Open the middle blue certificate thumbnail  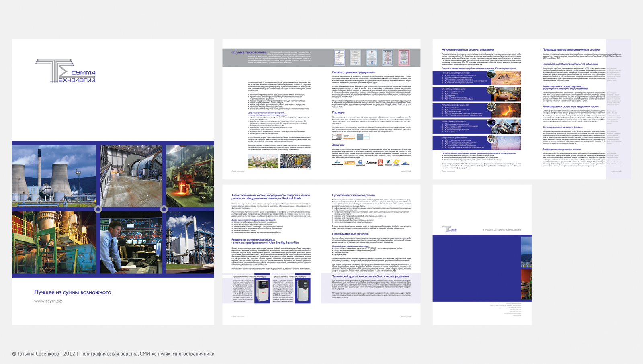click(371, 58)
